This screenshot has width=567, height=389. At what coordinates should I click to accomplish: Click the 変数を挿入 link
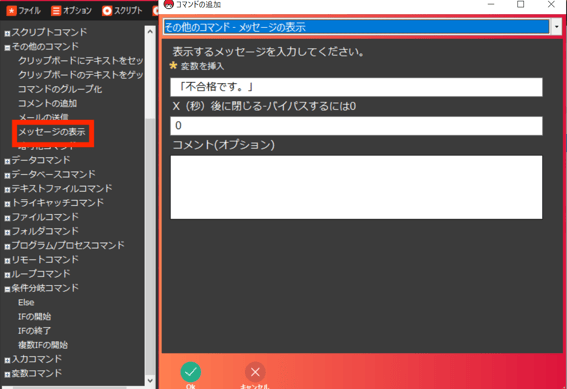[x=202, y=66]
